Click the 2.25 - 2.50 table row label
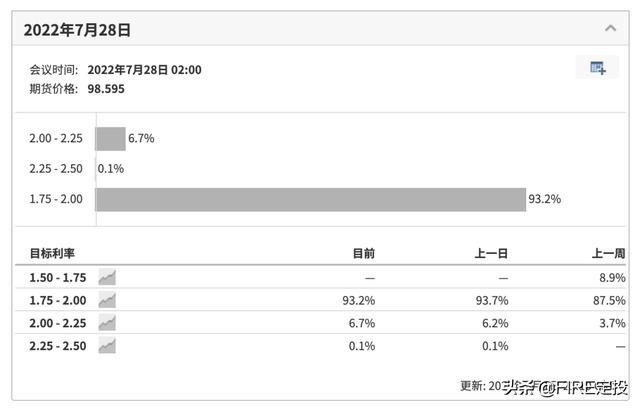The height and width of the screenshot is (408, 640). point(58,346)
